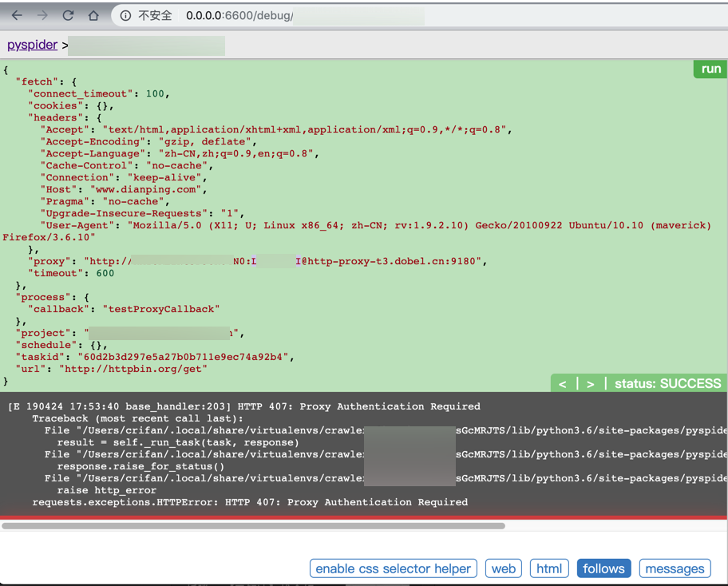The width and height of the screenshot is (728, 586).
Task: Click the "process" key line
Action: pos(53,297)
